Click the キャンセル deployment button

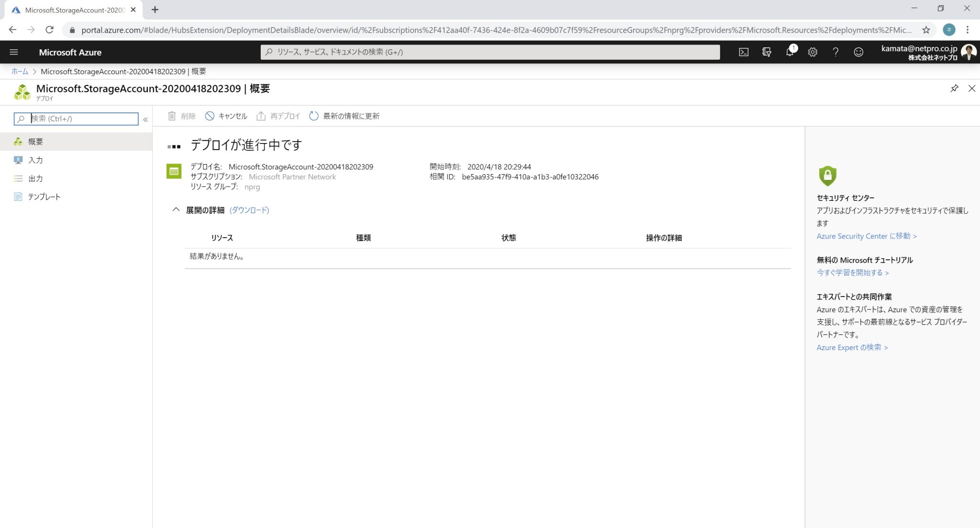click(226, 116)
